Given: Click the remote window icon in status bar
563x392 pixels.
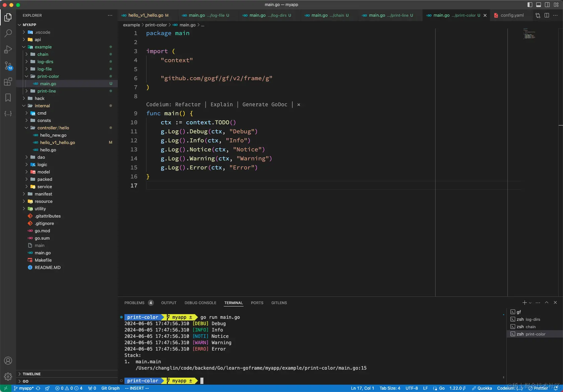Looking at the screenshot, I should 6,388.
